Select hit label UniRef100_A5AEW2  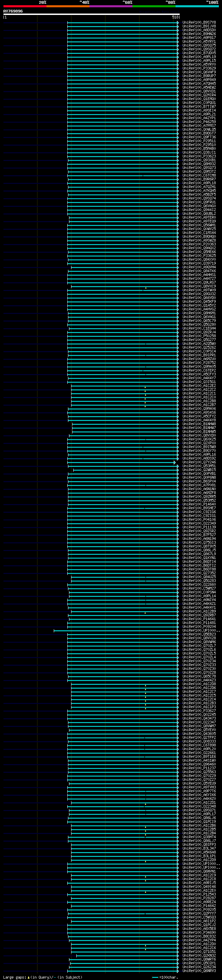[x=199, y=88]
